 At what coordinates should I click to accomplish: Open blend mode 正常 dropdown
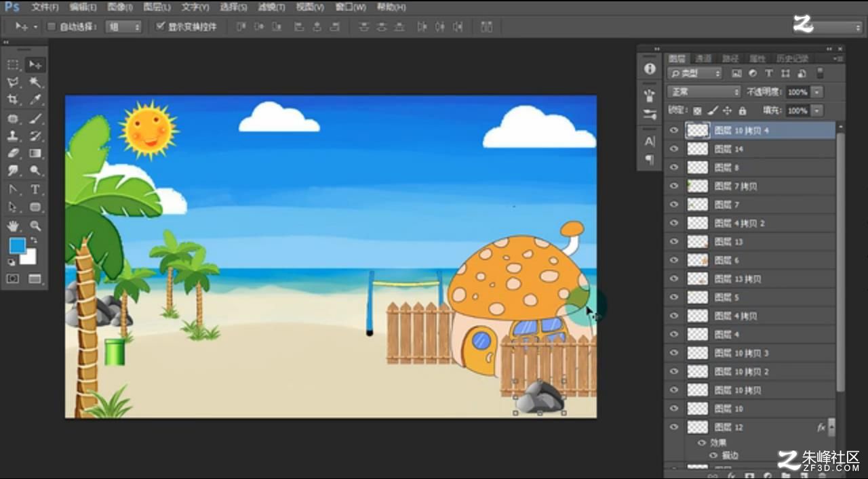point(704,91)
